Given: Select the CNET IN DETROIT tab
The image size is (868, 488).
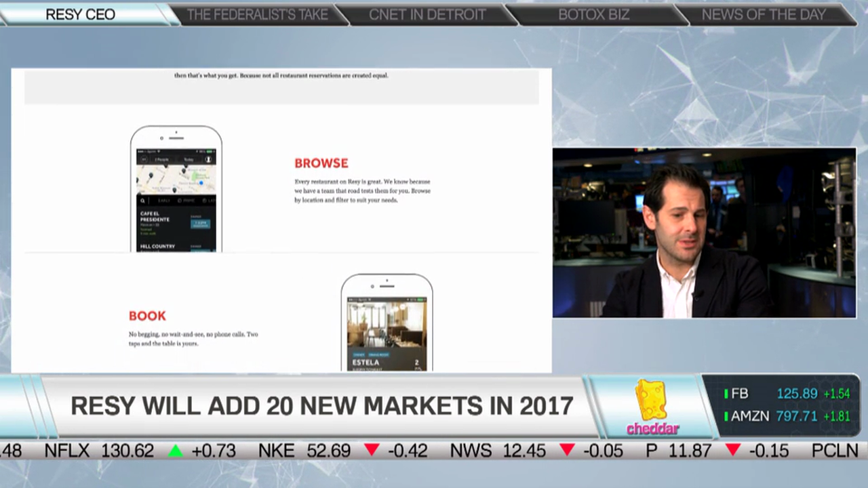Looking at the screenshot, I should pos(427,14).
